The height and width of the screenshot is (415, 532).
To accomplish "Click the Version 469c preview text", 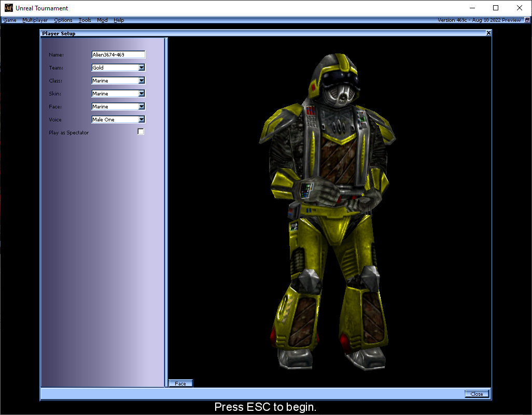I will [x=479, y=20].
